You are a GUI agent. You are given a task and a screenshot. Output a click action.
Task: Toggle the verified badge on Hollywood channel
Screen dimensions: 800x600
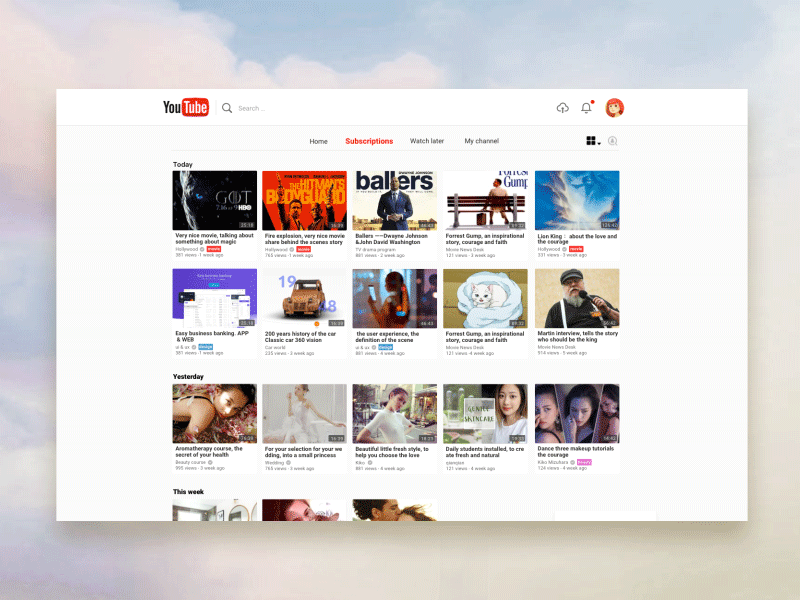tap(202, 248)
